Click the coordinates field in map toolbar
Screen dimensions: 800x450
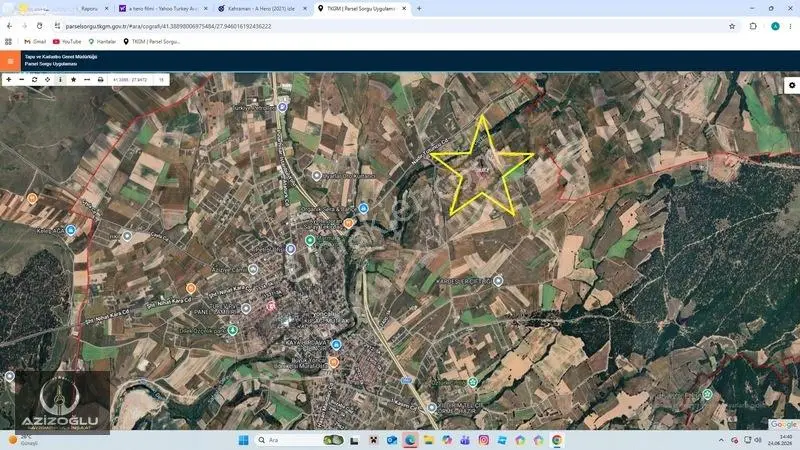pyautogui.click(x=130, y=80)
